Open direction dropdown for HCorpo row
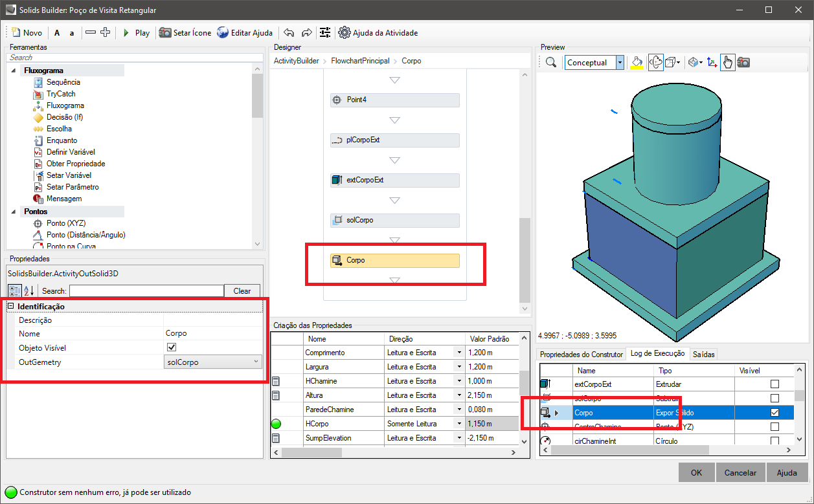The width and height of the screenshot is (814, 504). tap(459, 424)
